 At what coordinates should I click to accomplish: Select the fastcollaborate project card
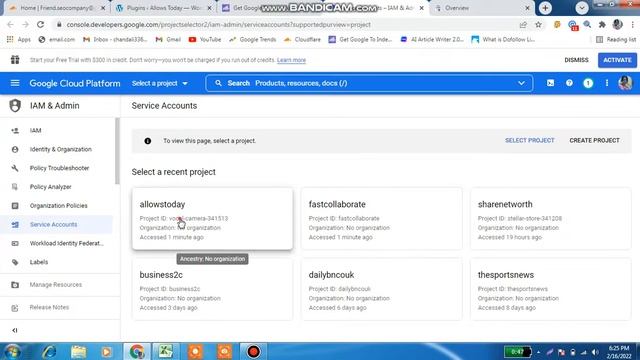382,219
